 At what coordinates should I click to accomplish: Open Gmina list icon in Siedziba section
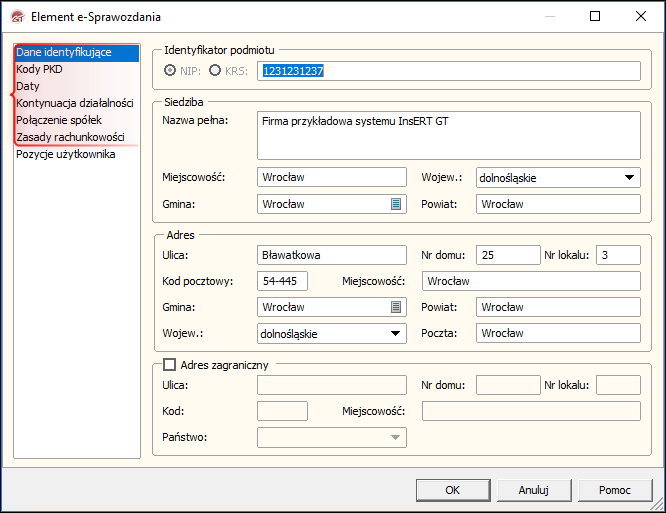(x=395, y=204)
